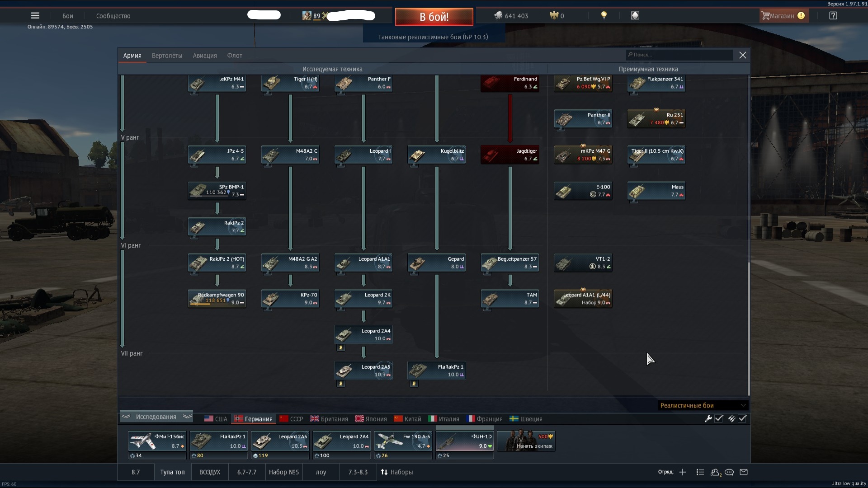The width and height of the screenshot is (868, 488).
Task: Open the Магазин shop
Action: (x=783, y=16)
